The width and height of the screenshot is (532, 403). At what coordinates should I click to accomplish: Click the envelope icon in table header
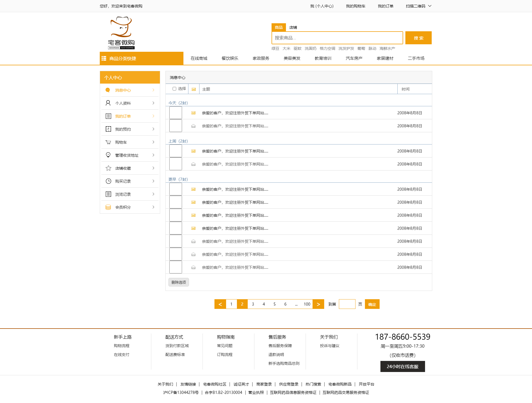[x=194, y=89]
